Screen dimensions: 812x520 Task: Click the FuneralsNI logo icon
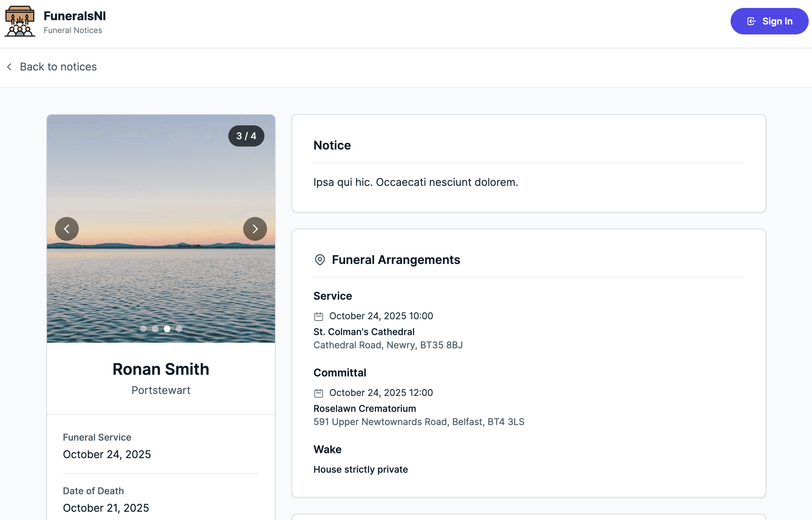coord(20,21)
